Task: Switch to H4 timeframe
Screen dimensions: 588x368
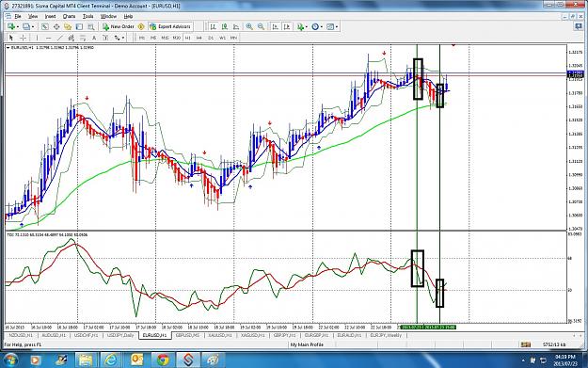Action: coord(199,38)
